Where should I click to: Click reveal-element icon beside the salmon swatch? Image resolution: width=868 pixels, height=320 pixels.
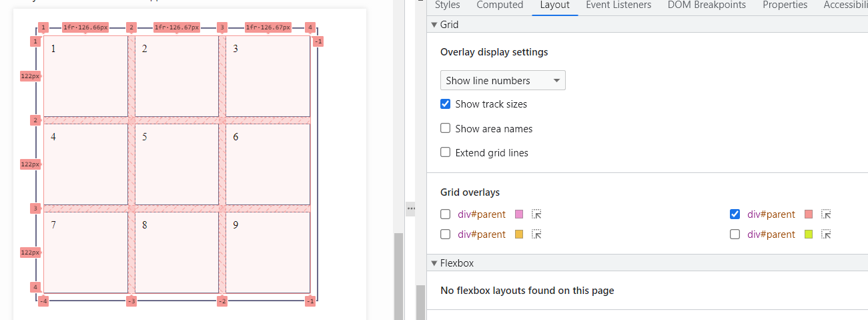click(x=826, y=214)
